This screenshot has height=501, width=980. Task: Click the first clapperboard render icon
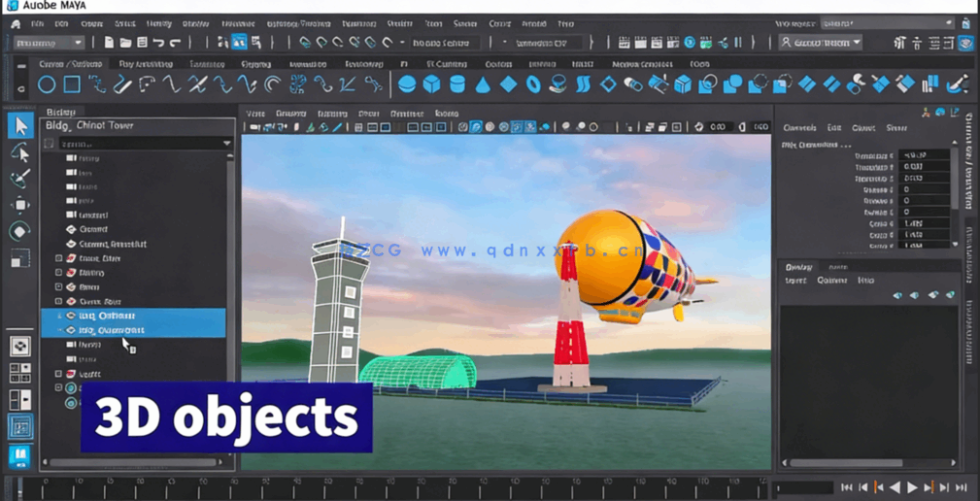click(624, 43)
